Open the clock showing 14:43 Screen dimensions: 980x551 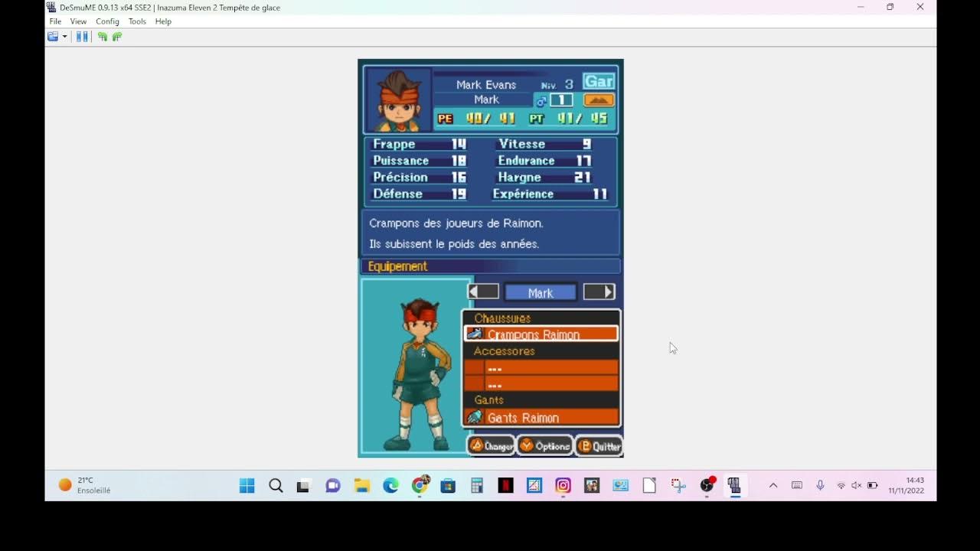pos(906,485)
